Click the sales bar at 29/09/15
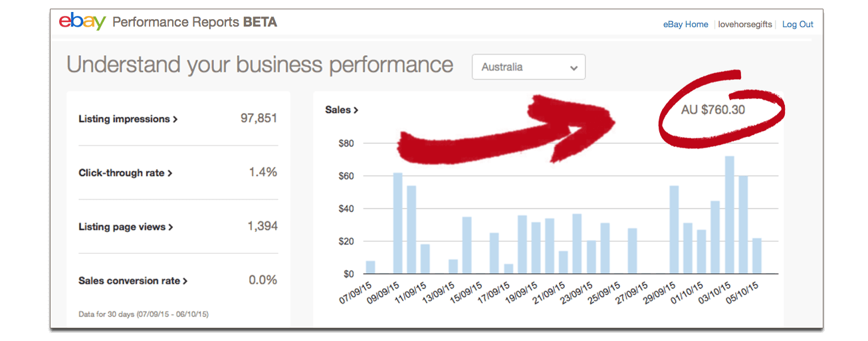Image resolution: width=868 pixels, height=341 pixels. tap(674, 230)
